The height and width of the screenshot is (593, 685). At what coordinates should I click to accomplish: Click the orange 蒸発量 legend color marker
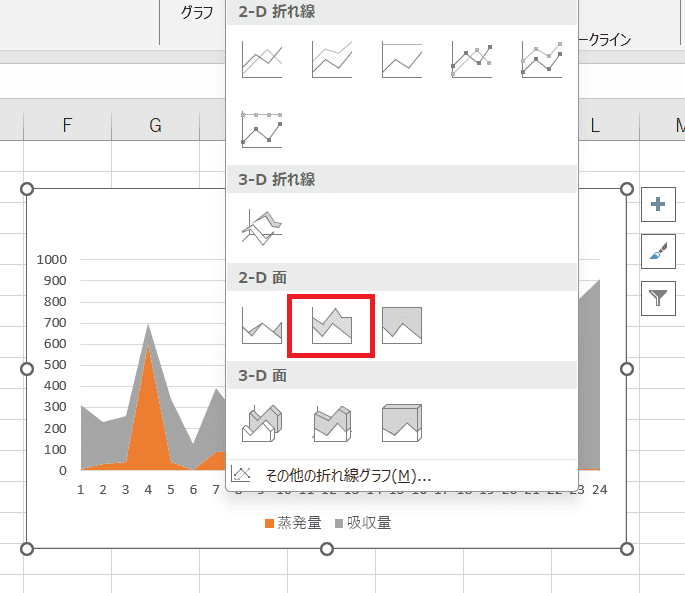pyautogui.click(x=269, y=524)
